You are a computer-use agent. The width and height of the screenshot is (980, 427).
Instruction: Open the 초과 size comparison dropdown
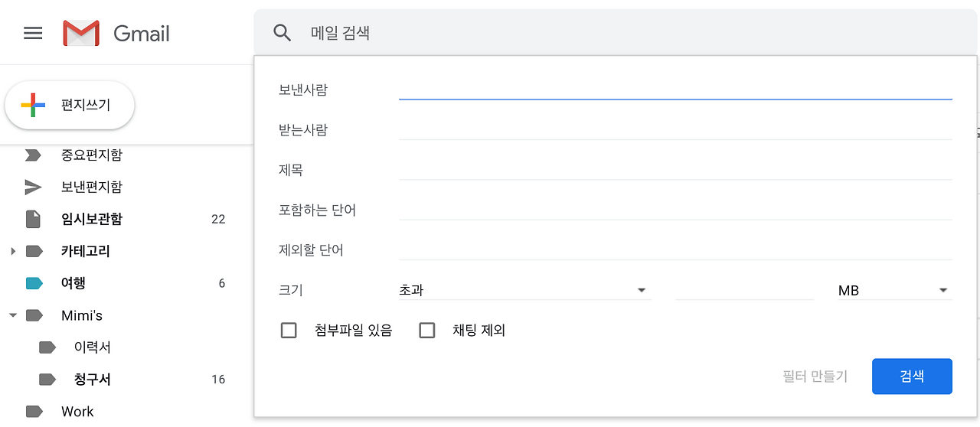(524, 291)
